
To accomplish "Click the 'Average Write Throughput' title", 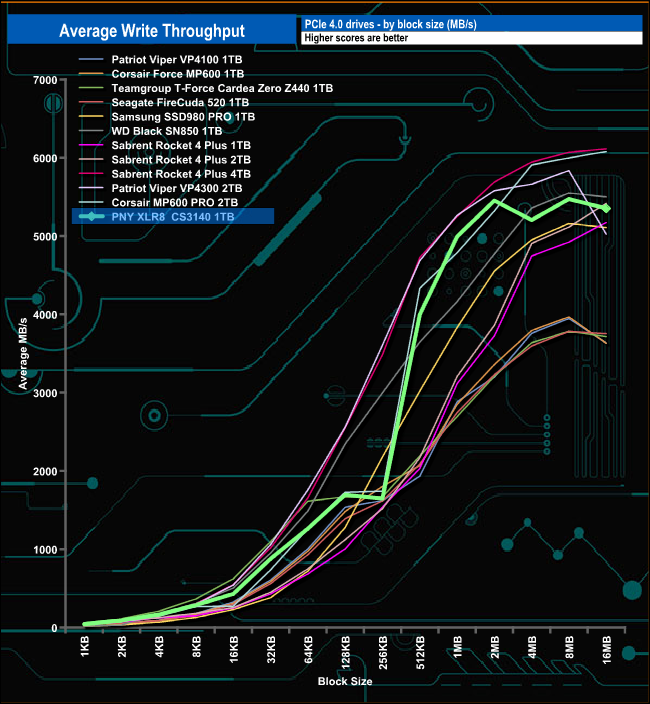I will (152, 31).
